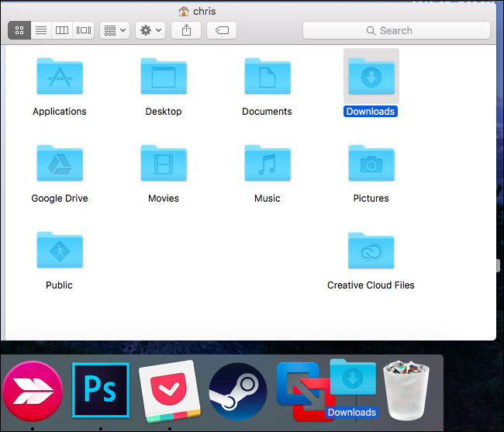This screenshot has width=504, height=432.
Task: Select the Public folder icon
Action: tap(60, 250)
